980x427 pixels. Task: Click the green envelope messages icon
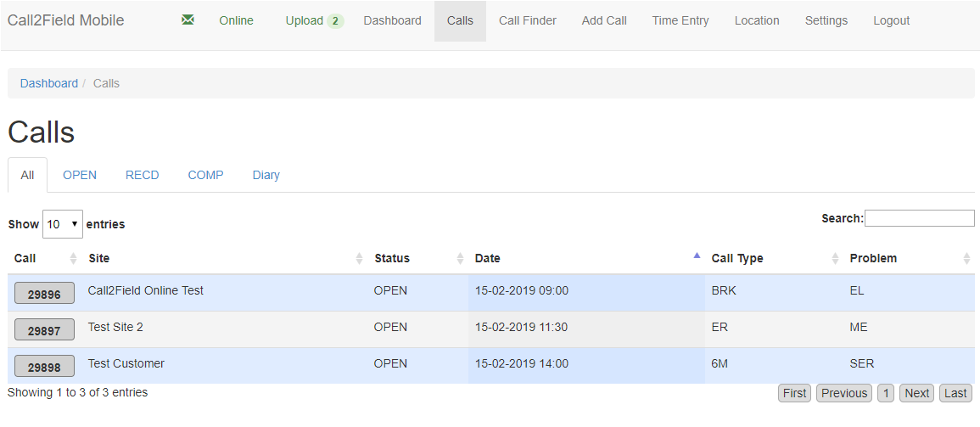point(188,20)
